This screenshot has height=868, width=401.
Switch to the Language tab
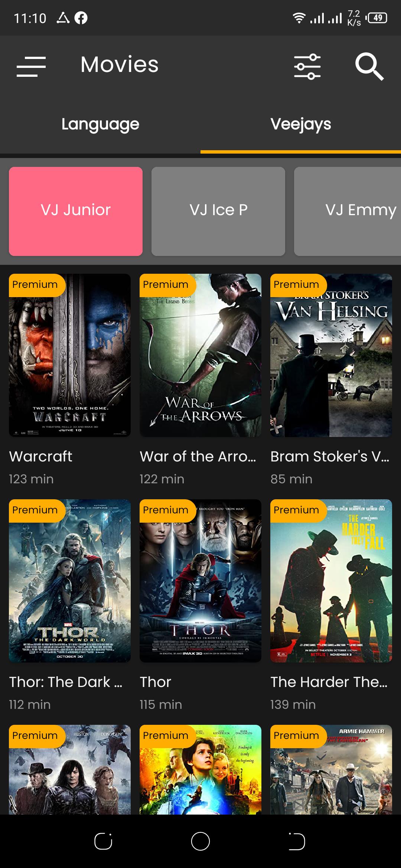[x=100, y=124]
